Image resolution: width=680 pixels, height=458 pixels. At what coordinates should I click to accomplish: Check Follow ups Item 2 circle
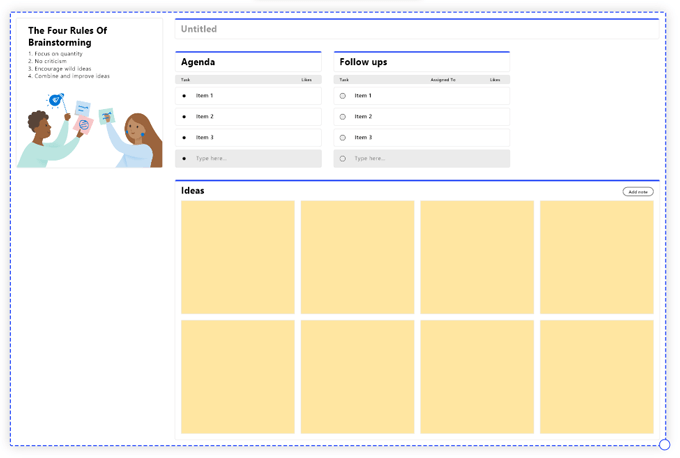tap(343, 117)
